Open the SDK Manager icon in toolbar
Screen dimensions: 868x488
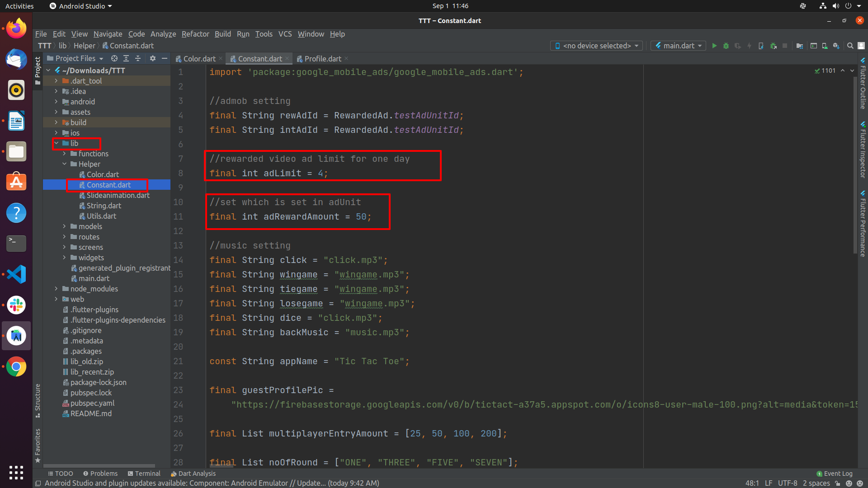coord(836,46)
